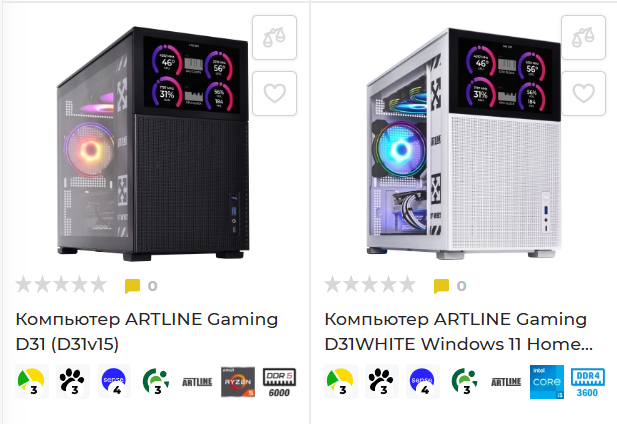Toggle wishlist heart for black D31 computer
This screenshot has height=424, width=617.
pyautogui.click(x=274, y=94)
